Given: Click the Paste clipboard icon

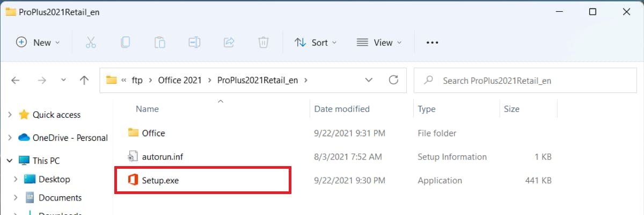Looking at the screenshot, I should coord(159,42).
